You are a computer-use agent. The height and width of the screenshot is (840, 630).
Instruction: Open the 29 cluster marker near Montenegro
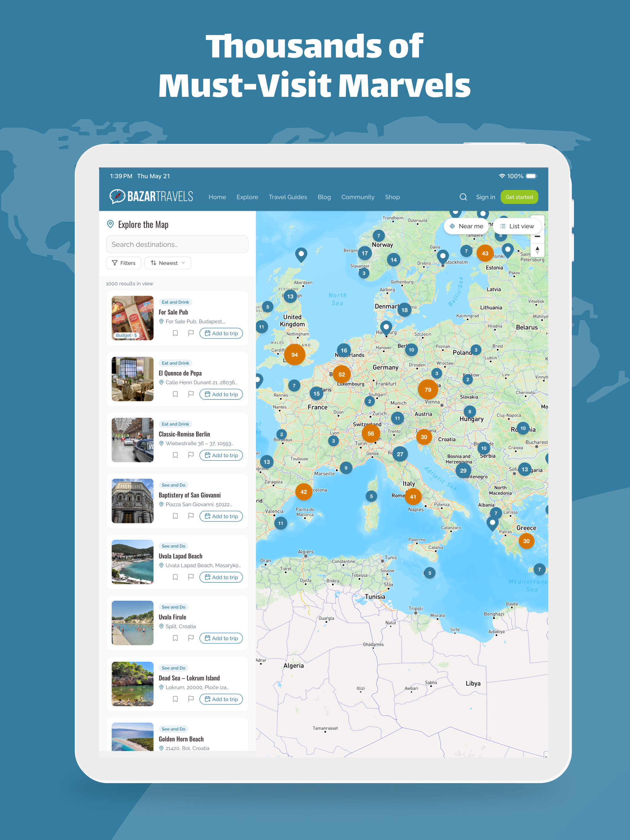pyautogui.click(x=463, y=470)
